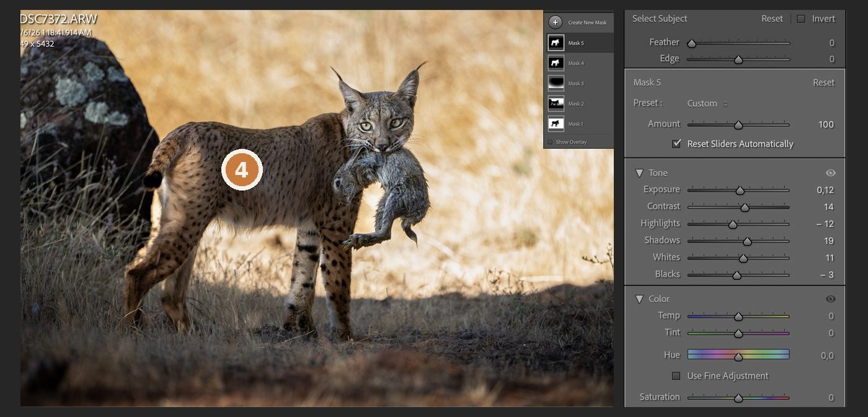Click the Create New Mask label
The image size is (868, 417).
pyautogui.click(x=587, y=22)
